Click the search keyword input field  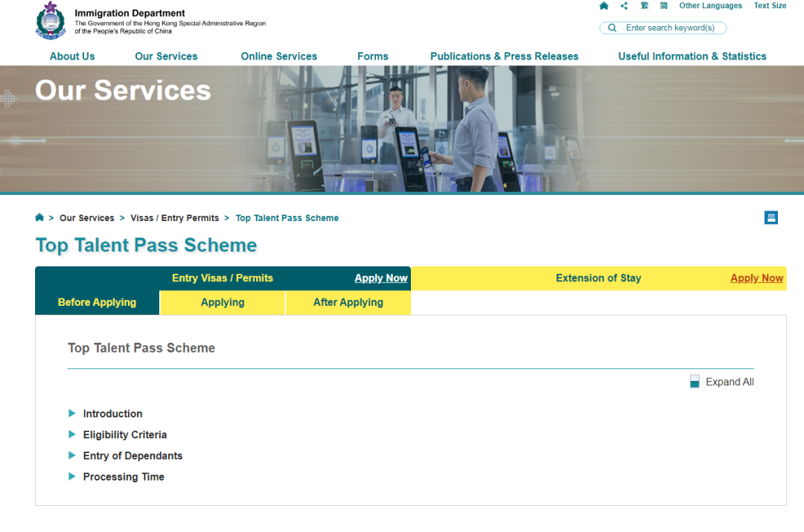[670, 28]
